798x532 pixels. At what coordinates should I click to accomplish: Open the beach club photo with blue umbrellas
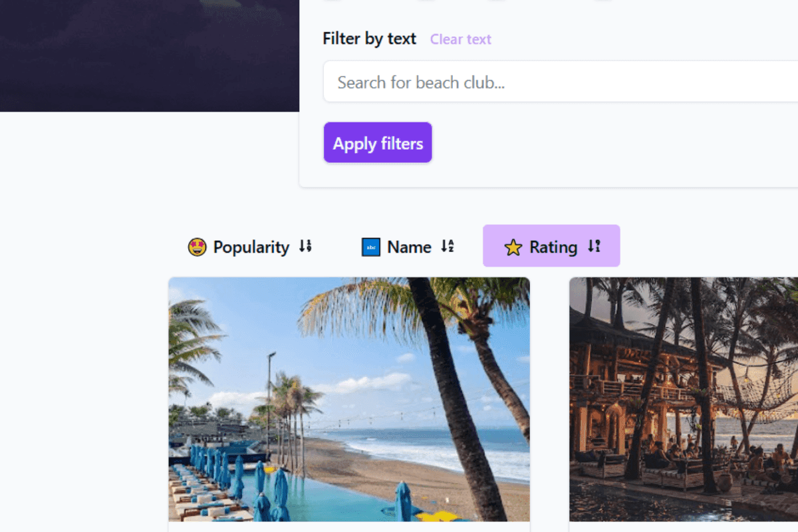click(x=349, y=399)
